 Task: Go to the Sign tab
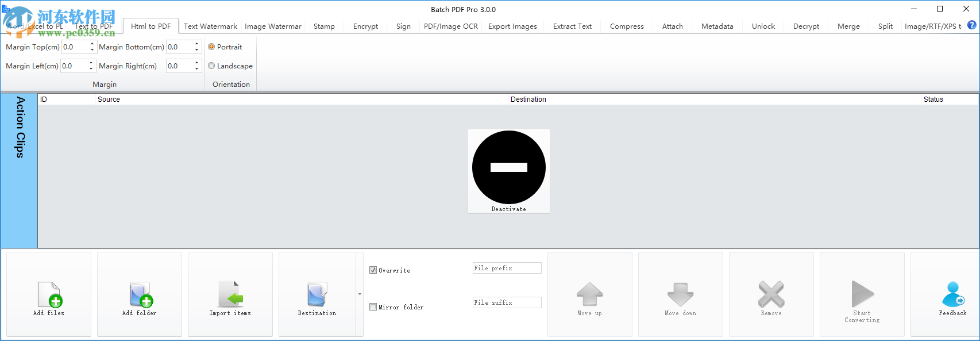(403, 26)
